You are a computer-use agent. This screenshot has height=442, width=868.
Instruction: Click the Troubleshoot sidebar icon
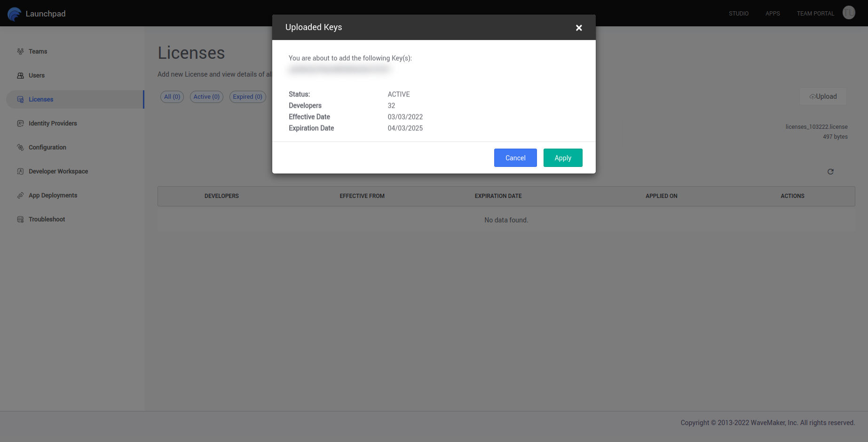(x=20, y=219)
